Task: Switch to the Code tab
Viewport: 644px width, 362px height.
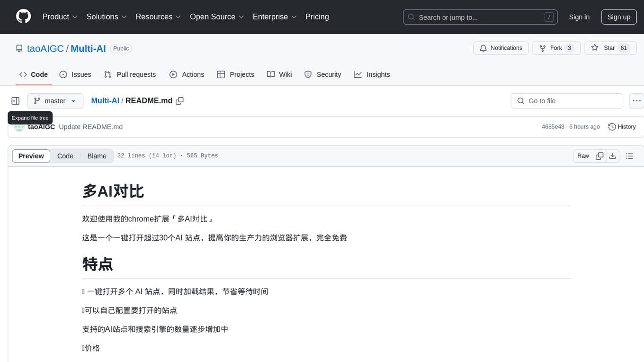Action: coord(34,74)
